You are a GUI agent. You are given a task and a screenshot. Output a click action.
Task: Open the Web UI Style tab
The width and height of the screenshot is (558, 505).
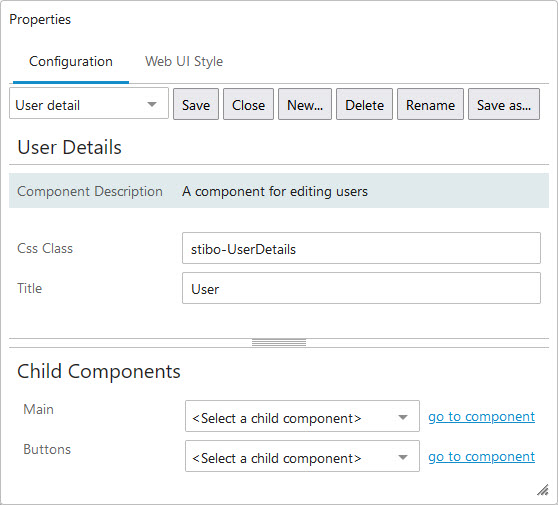click(x=184, y=62)
